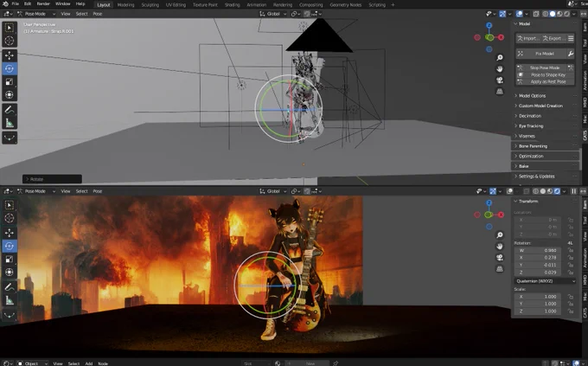Image resolution: width=588 pixels, height=366 pixels.
Task: Select the Rotate tool in upper viewport toolbar
Action: tap(10, 68)
